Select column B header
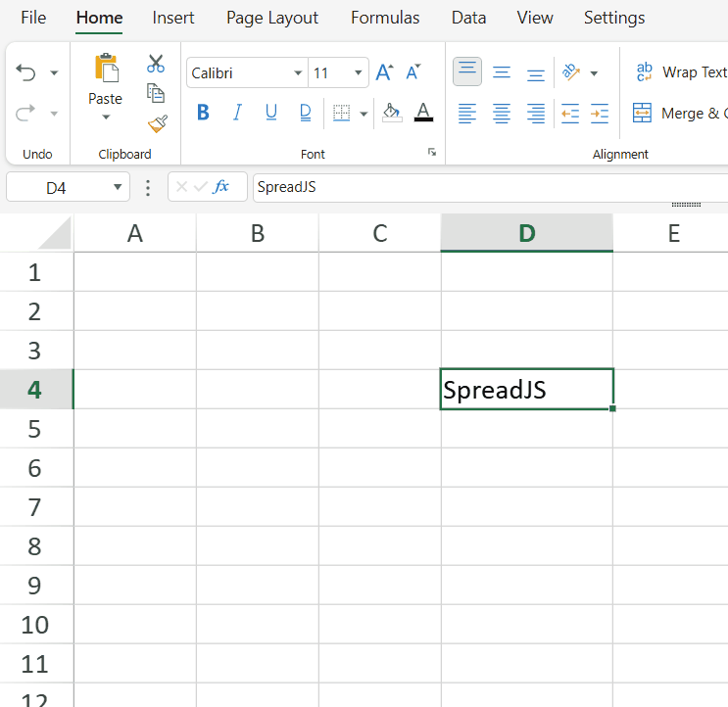Viewport: 728px width, 707px height. pyautogui.click(x=258, y=233)
